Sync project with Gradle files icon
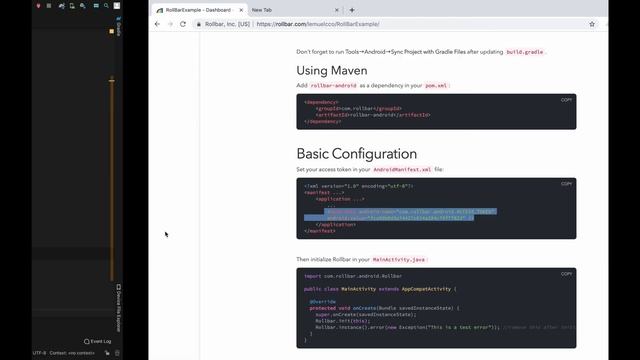Screen dimensions: 640x360 [x=61, y=6]
